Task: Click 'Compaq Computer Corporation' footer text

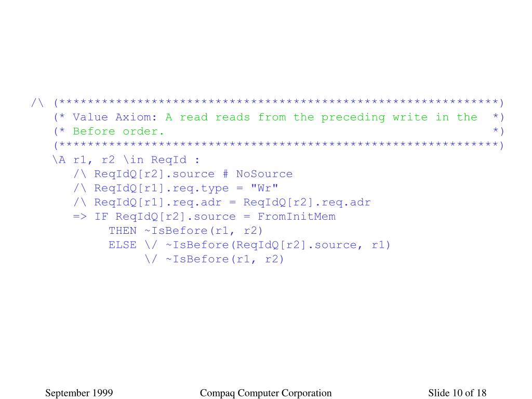Action: [x=265, y=393]
